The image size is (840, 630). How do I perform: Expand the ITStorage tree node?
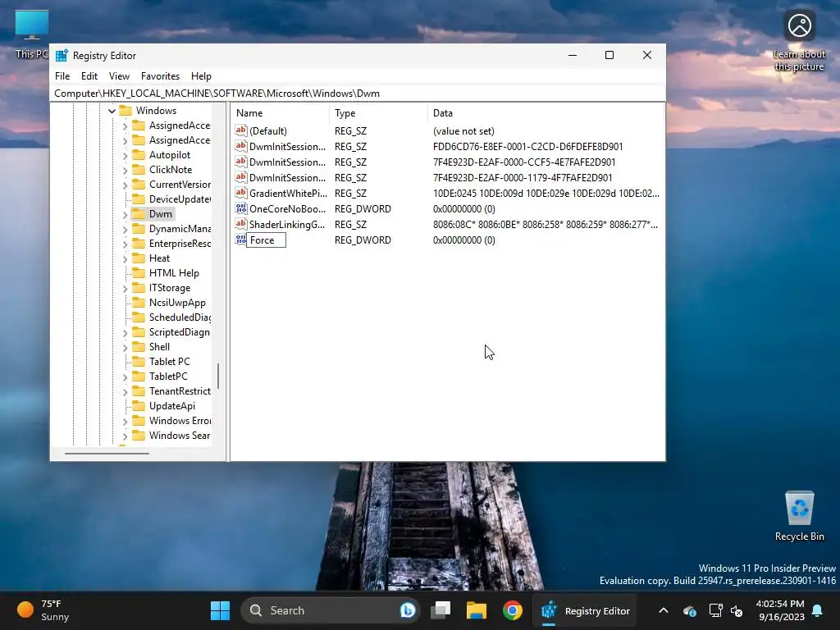pyautogui.click(x=125, y=288)
